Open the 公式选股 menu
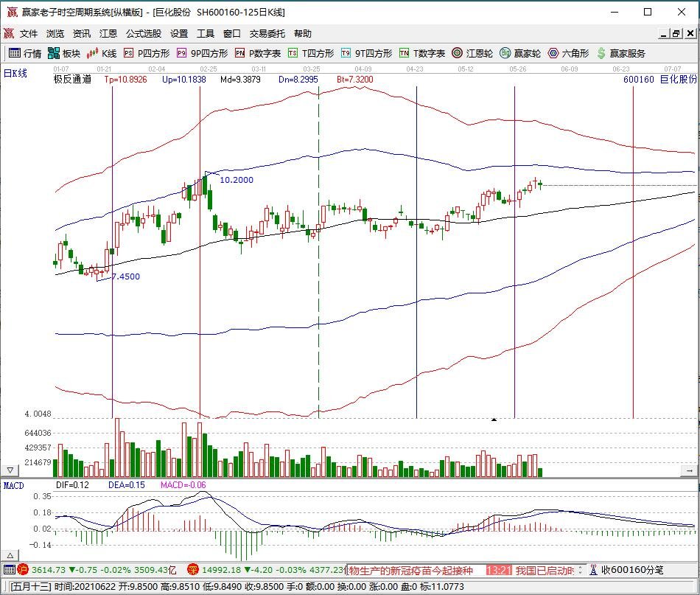The width and height of the screenshot is (700, 595). click(x=143, y=34)
